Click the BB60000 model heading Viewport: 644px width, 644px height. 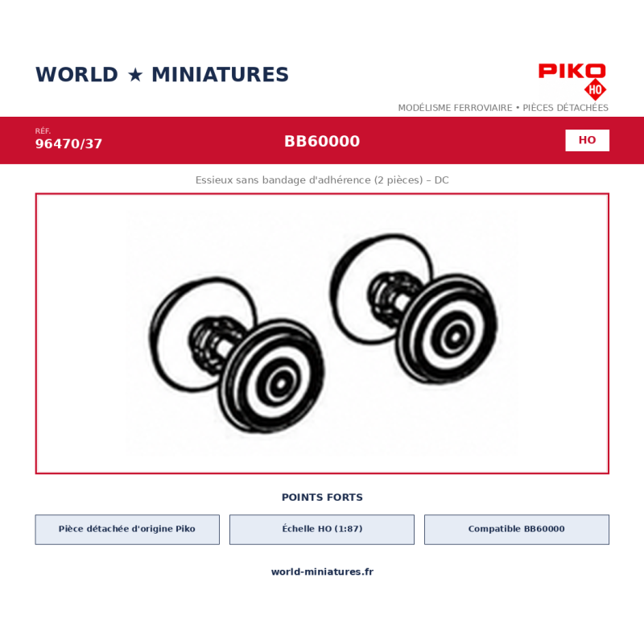[322, 142]
